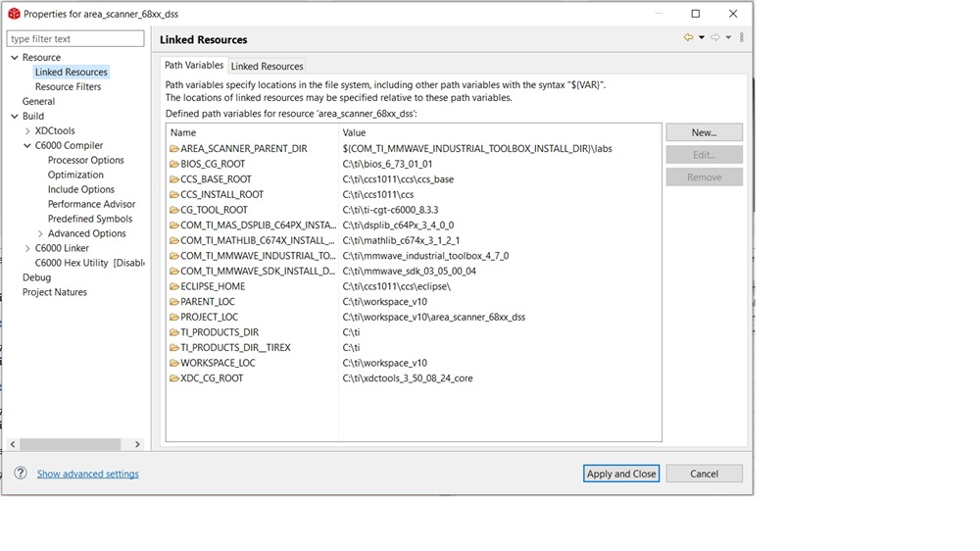Viewport: 980px width, 551px height.
Task: Open the view menu three-dots icon
Action: tap(741, 37)
